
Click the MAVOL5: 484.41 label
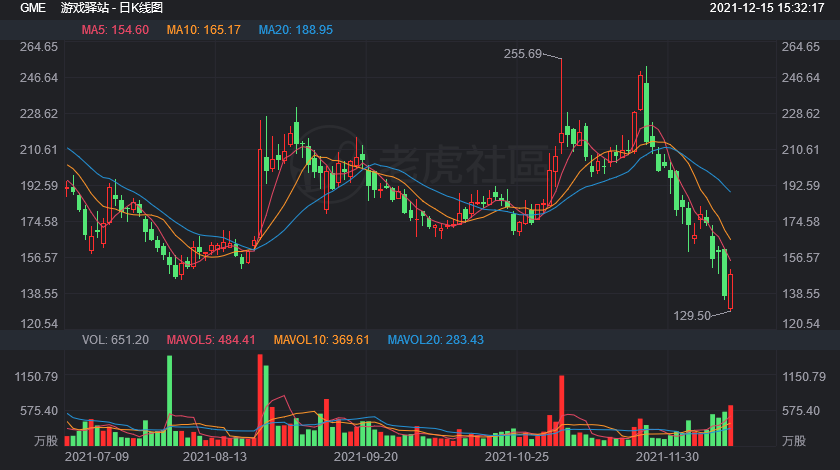pyautogui.click(x=211, y=340)
